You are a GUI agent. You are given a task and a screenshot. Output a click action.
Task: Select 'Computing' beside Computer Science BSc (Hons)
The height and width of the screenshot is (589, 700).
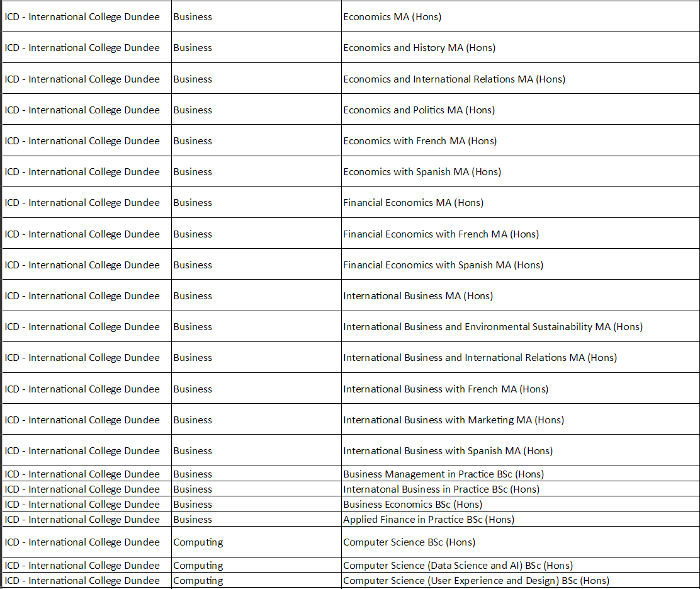(x=198, y=542)
